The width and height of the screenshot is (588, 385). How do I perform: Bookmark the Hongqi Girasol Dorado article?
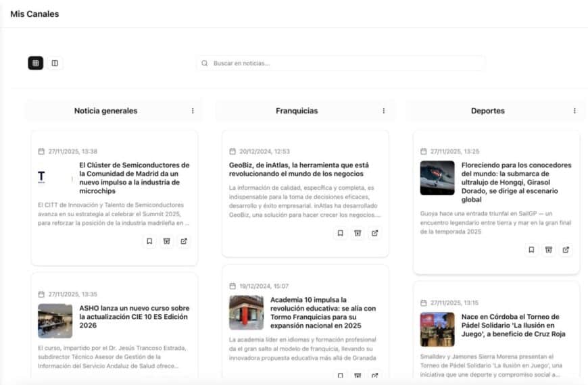531,250
